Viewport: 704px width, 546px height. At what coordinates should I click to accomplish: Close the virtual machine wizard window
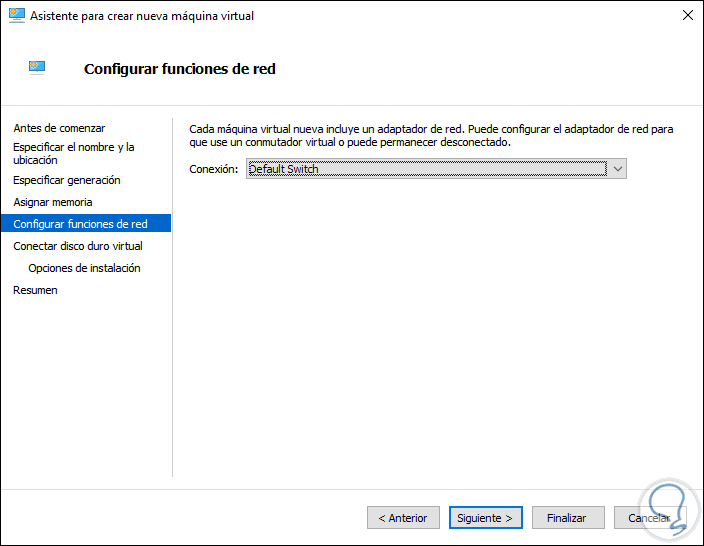688,16
